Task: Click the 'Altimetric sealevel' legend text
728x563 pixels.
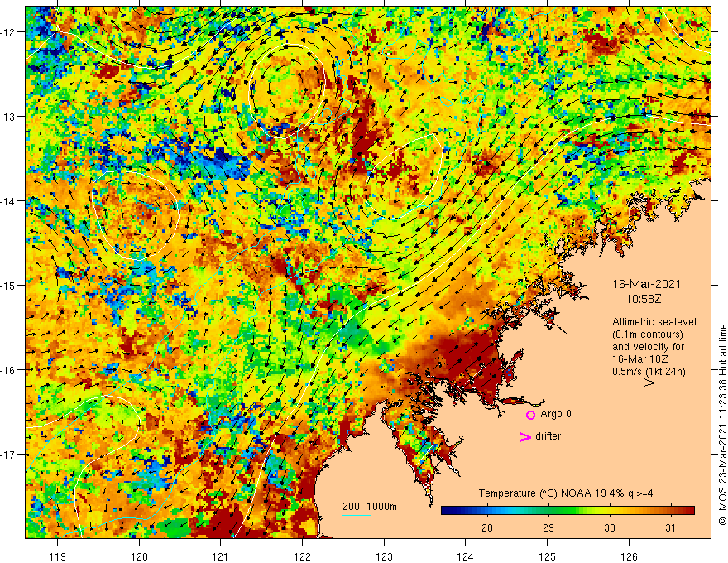Action: (654, 322)
